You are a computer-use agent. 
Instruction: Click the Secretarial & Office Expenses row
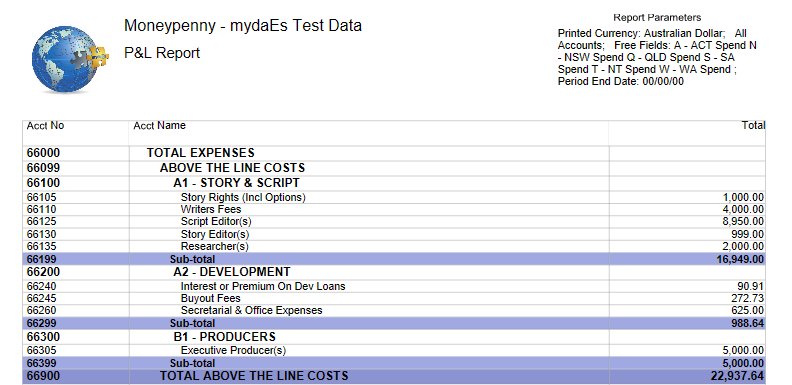click(394, 310)
